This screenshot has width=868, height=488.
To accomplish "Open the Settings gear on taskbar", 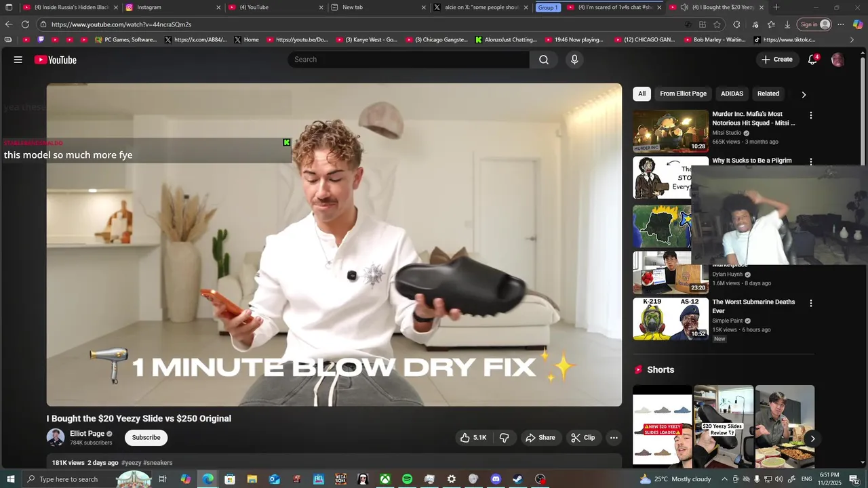I will (x=451, y=479).
